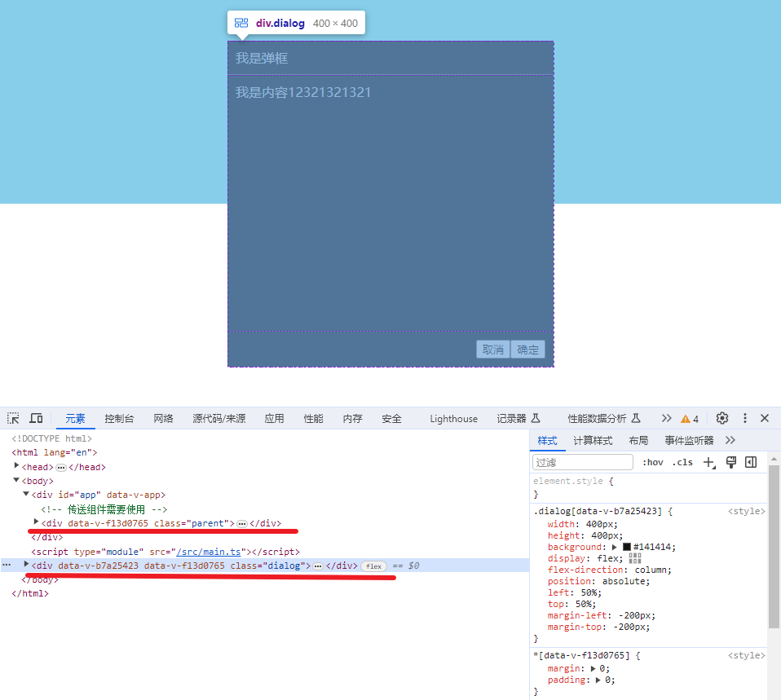Screen dimensions: 781x700
Task: Collapse the body element node
Action: (16, 481)
